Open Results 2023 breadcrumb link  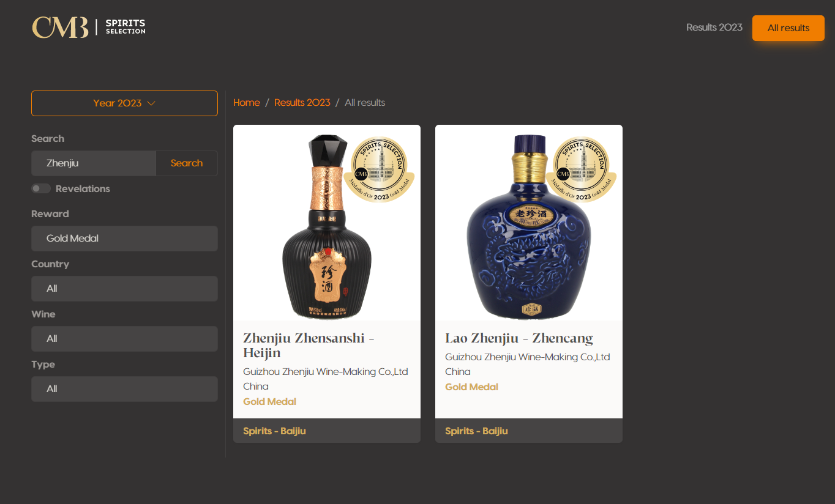click(x=302, y=103)
